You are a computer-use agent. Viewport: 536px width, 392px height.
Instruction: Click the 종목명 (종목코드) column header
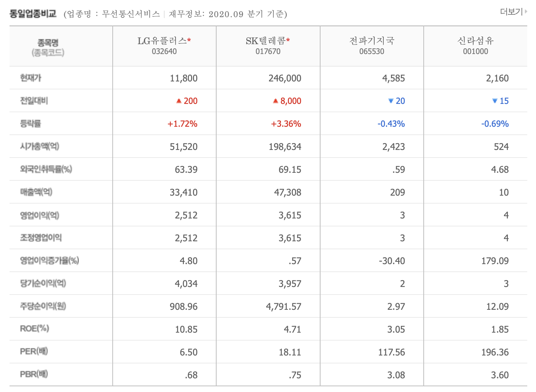coord(48,47)
